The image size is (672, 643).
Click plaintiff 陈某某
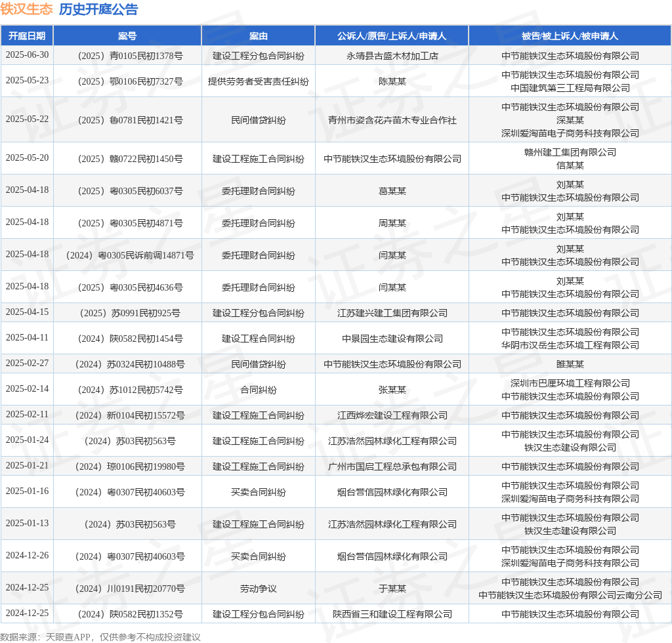(x=392, y=81)
